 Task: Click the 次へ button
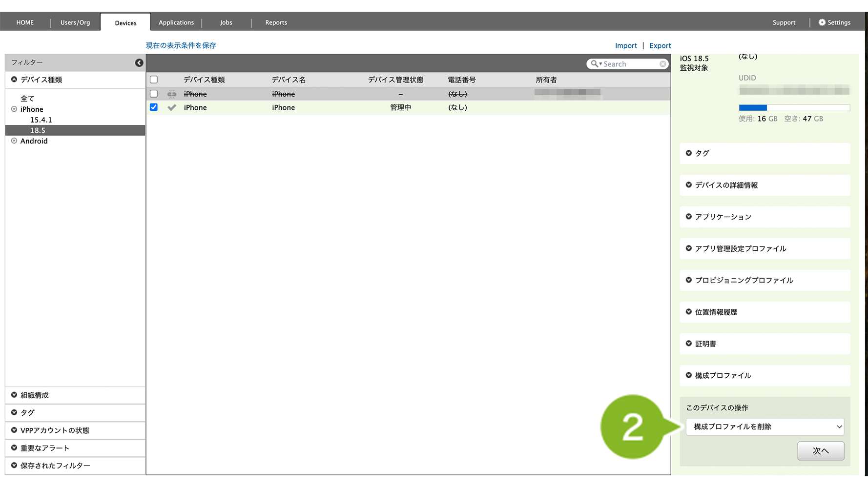820,451
